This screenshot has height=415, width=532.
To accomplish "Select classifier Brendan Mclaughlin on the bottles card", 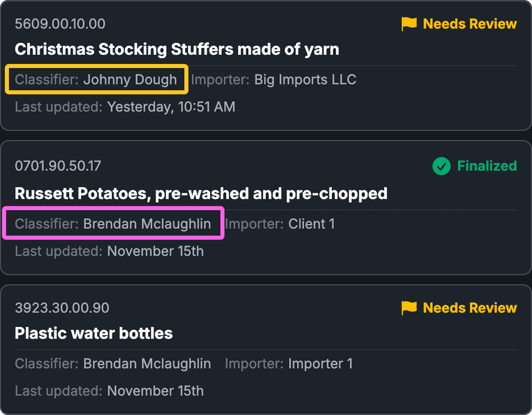I will tap(147, 364).
